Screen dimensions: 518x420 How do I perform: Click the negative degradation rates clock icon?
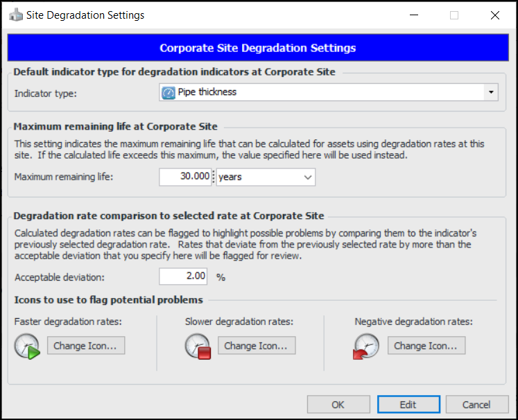click(367, 346)
